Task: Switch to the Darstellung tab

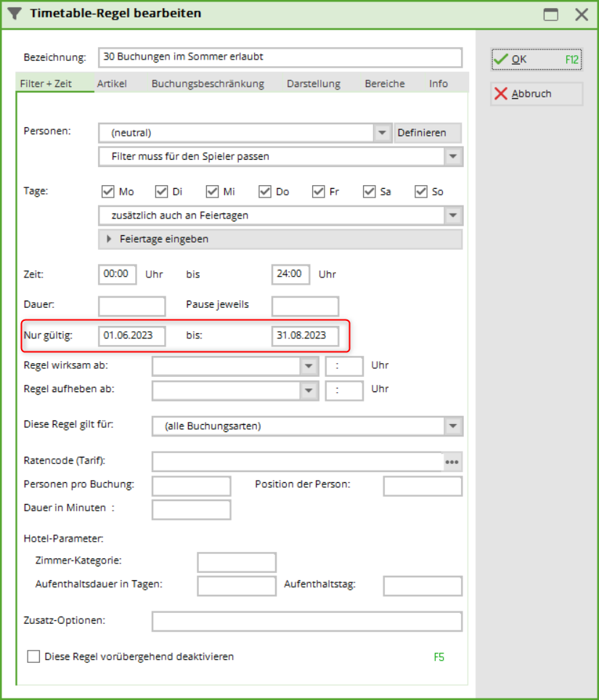Action: (313, 84)
